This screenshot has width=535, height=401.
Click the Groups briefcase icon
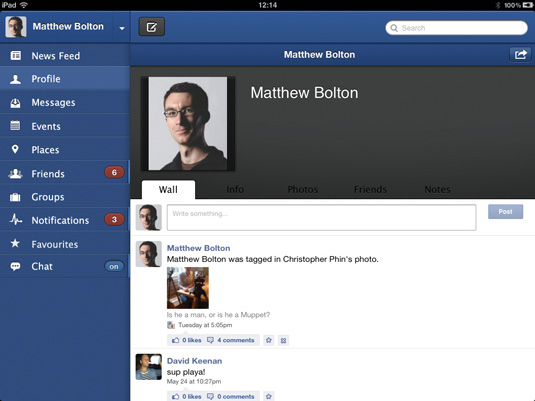15,197
